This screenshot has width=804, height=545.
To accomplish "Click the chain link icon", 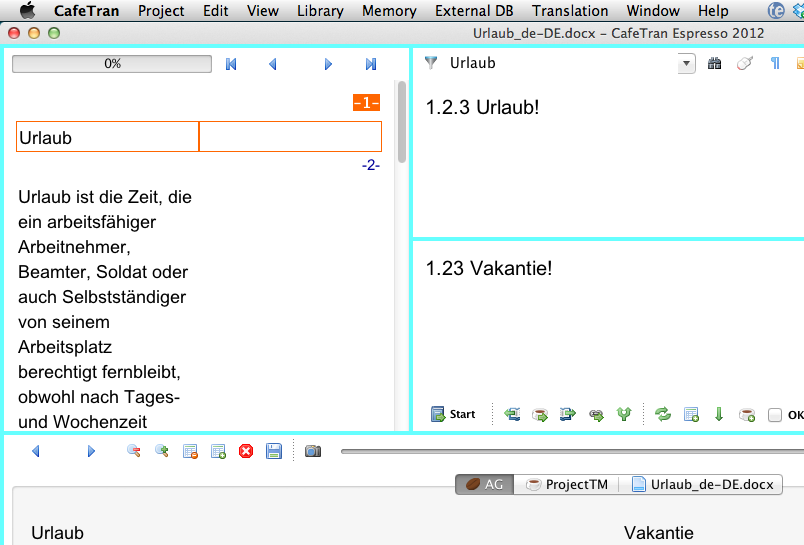I will pyautogui.click(x=596, y=415).
